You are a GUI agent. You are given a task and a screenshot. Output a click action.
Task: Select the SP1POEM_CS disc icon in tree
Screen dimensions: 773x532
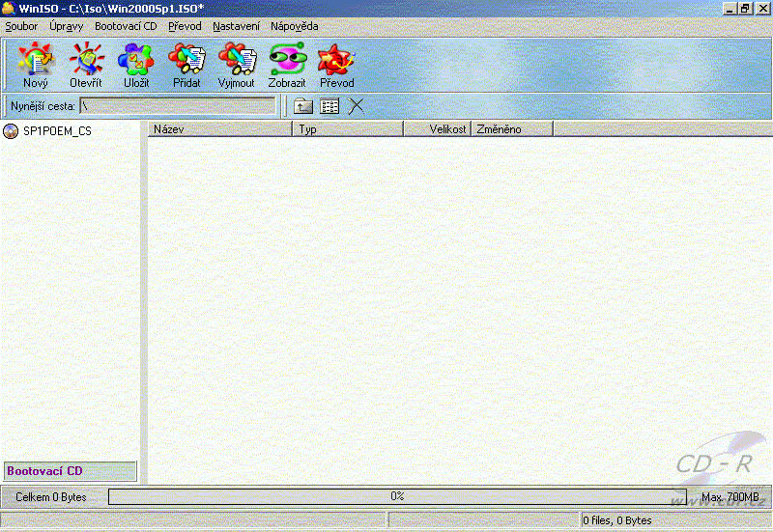pyautogui.click(x=11, y=131)
